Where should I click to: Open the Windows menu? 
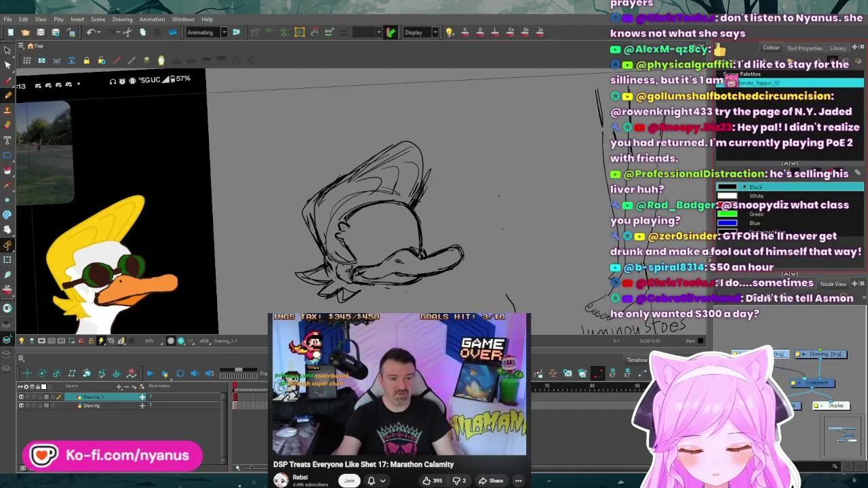(183, 19)
